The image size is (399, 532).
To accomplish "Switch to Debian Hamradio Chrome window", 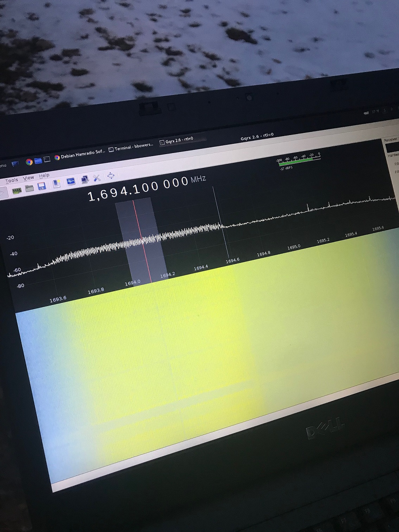I will click(x=80, y=154).
